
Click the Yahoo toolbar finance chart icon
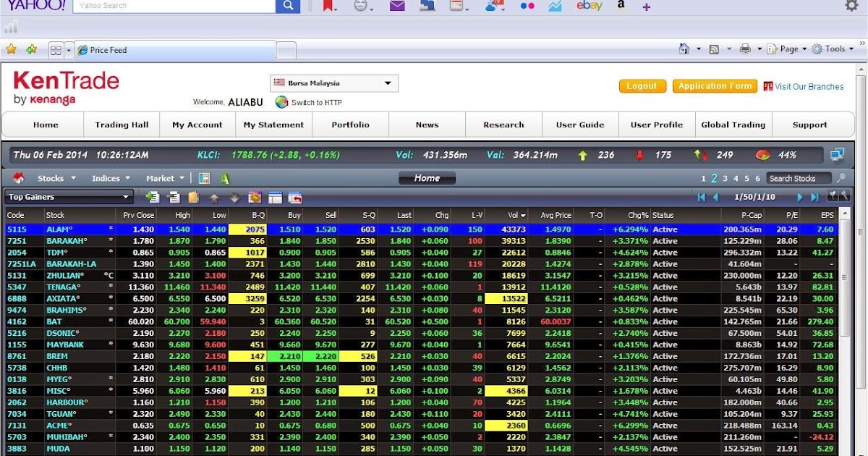point(556,6)
